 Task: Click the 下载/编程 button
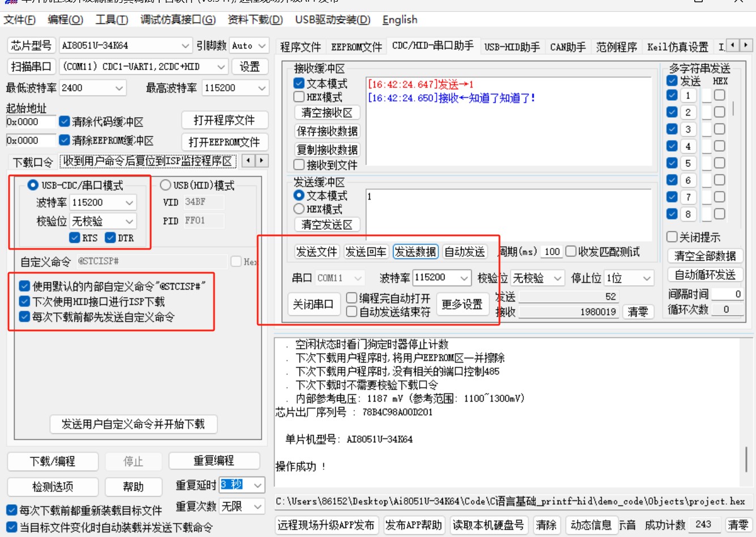coord(53,461)
